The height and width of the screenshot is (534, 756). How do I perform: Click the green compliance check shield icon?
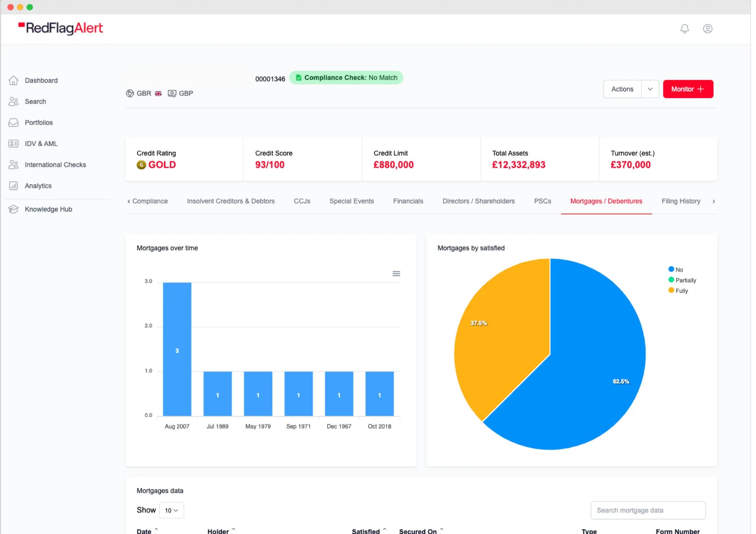coord(299,78)
